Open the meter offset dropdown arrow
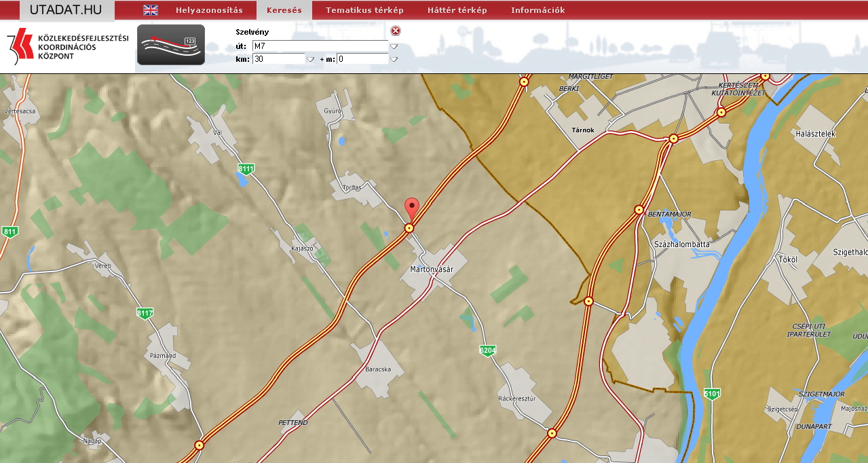 point(394,59)
